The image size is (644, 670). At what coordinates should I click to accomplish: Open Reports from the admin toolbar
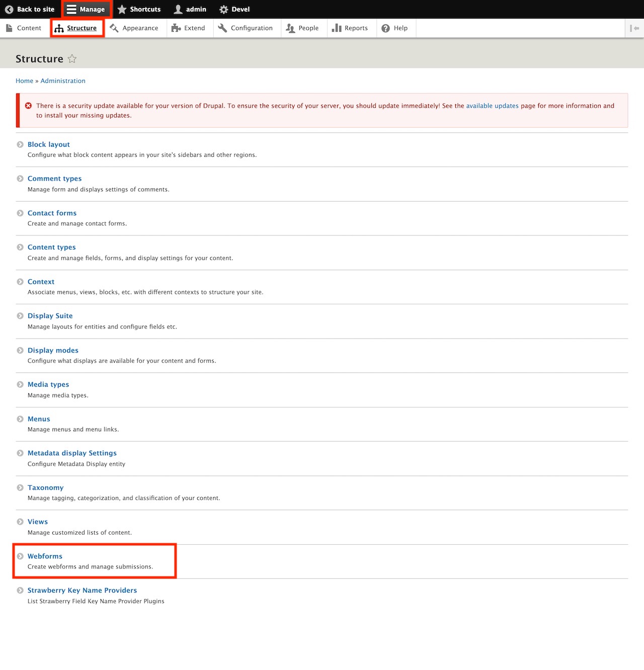(350, 28)
